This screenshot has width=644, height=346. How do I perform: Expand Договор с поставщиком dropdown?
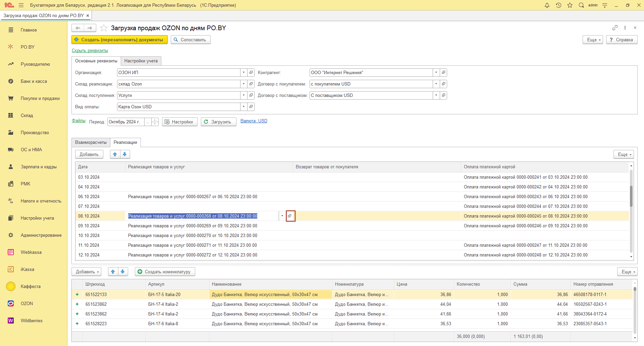(x=436, y=95)
